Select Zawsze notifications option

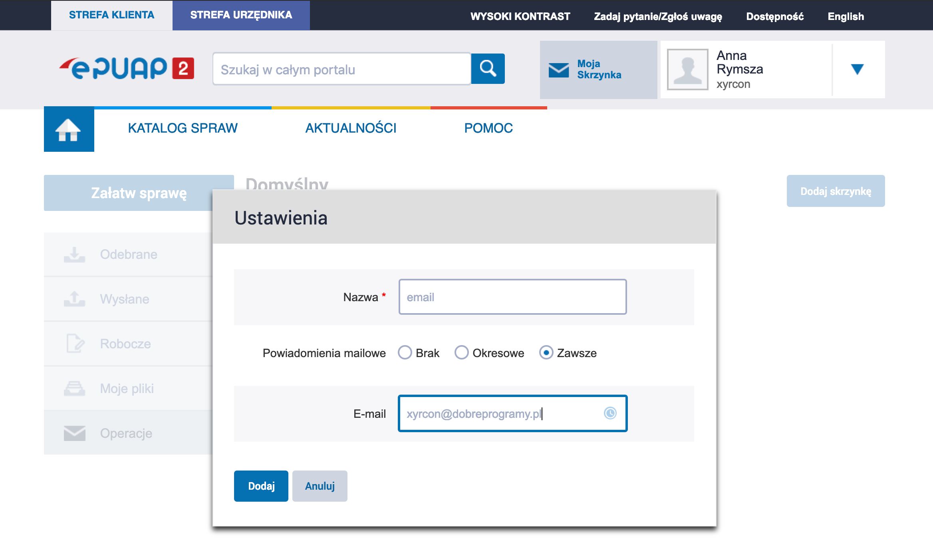coord(546,353)
